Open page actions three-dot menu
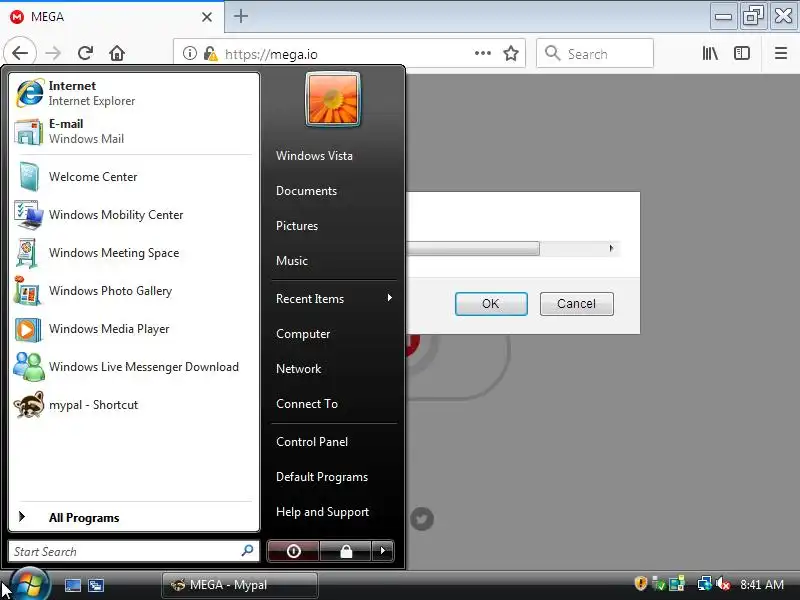 (483, 53)
